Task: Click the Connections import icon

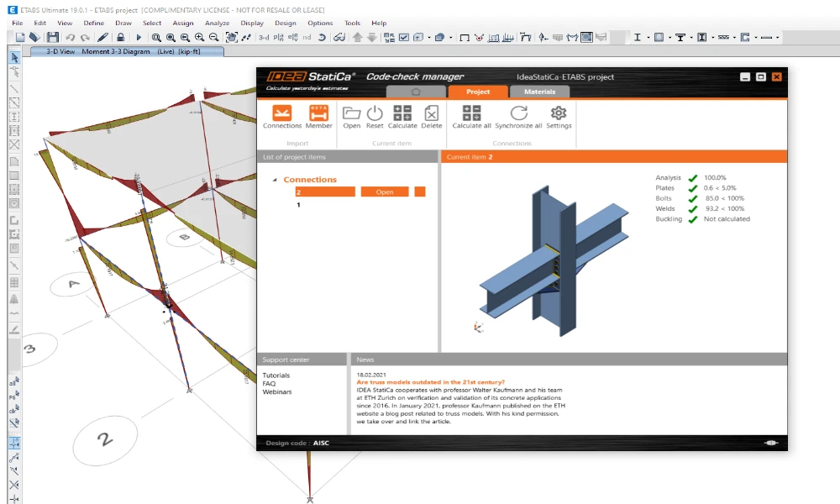Action: (x=281, y=113)
